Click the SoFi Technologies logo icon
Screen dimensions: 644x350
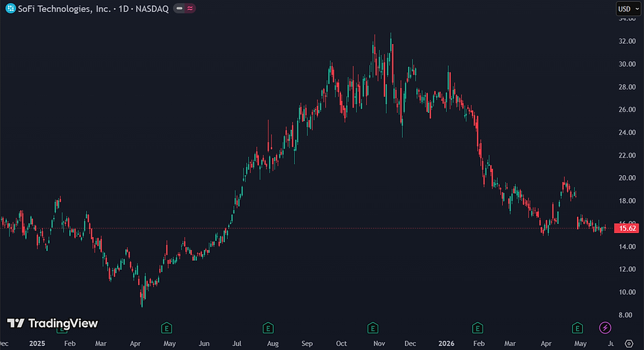click(11, 9)
